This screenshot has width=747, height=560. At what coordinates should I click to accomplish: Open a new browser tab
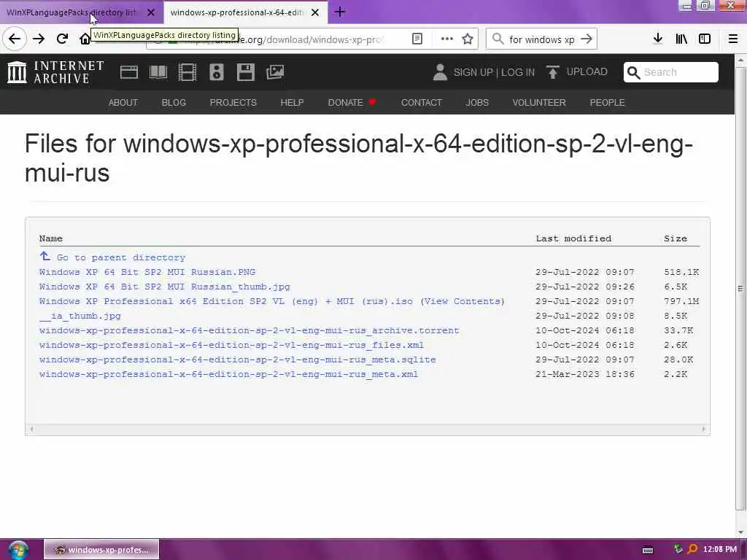coord(340,12)
